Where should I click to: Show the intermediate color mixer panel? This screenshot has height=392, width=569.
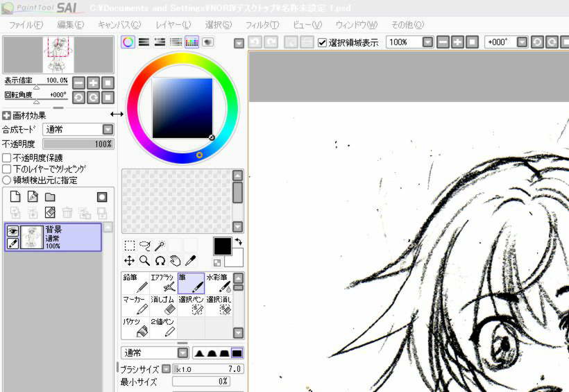(x=176, y=42)
